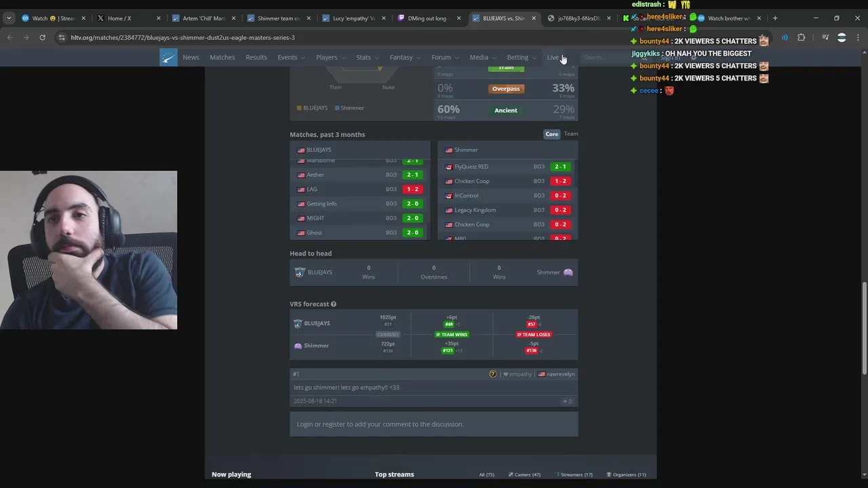The width and height of the screenshot is (868, 488).
Task: Open the Getting Info match row
Action: [359, 203]
